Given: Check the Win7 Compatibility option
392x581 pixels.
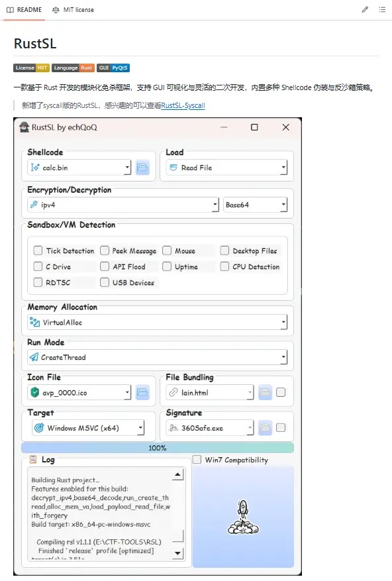Looking at the screenshot, I should (x=197, y=460).
